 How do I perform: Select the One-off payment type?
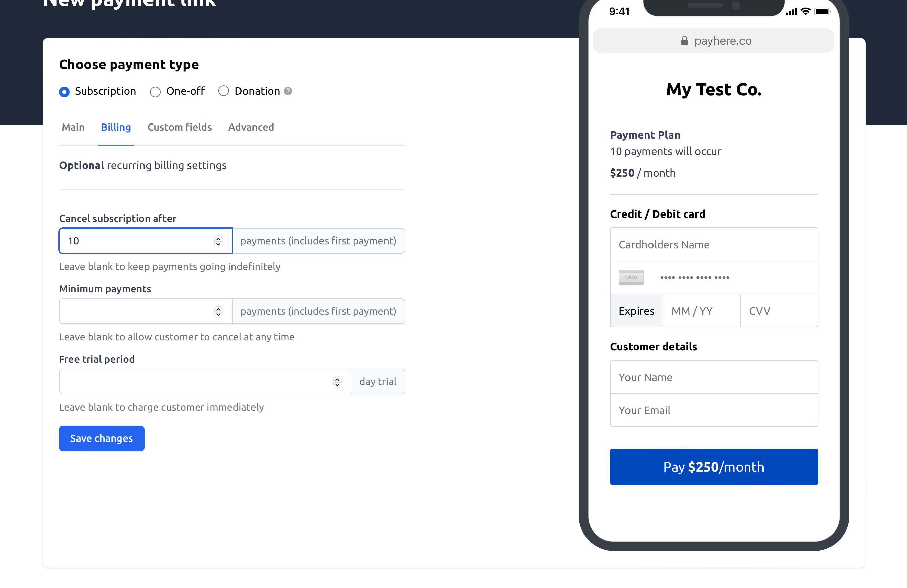(x=155, y=92)
